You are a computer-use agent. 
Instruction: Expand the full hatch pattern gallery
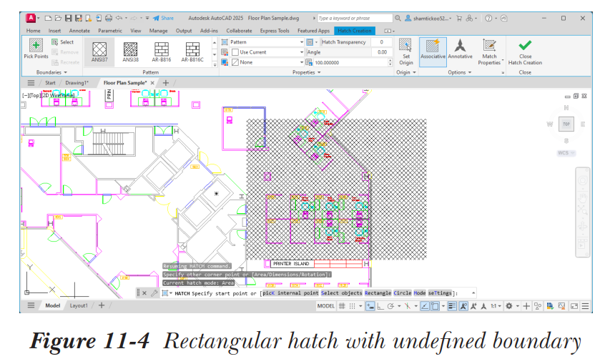pyautogui.click(x=215, y=65)
